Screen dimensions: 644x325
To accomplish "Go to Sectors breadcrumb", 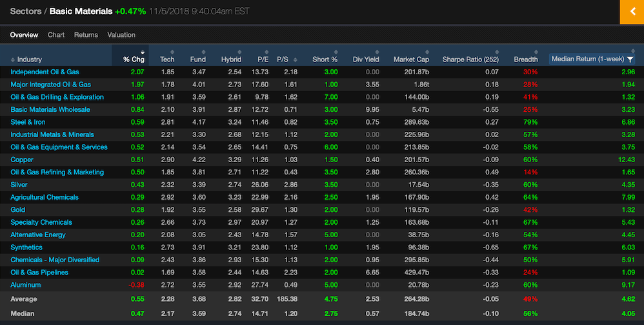I will [x=25, y=11].
